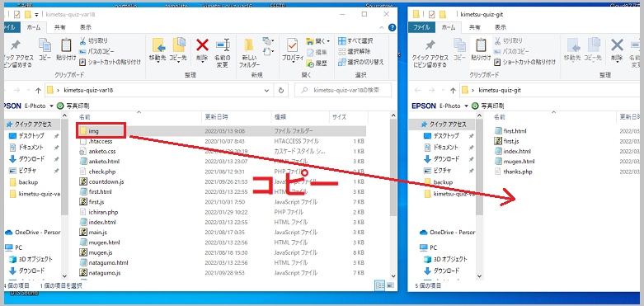
Task: Click 選択の切り替え in kimetsu-quiz-var18 ribbon
Action: click(361, 62)
